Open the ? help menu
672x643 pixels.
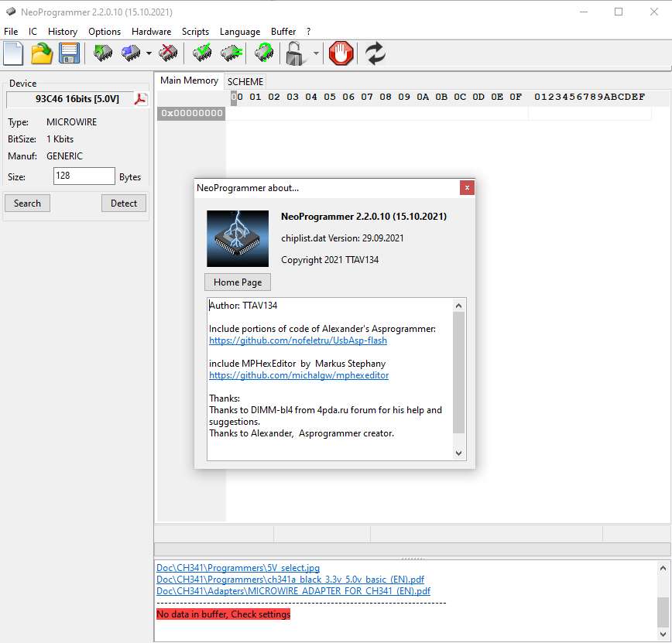[x=309, y=32]
